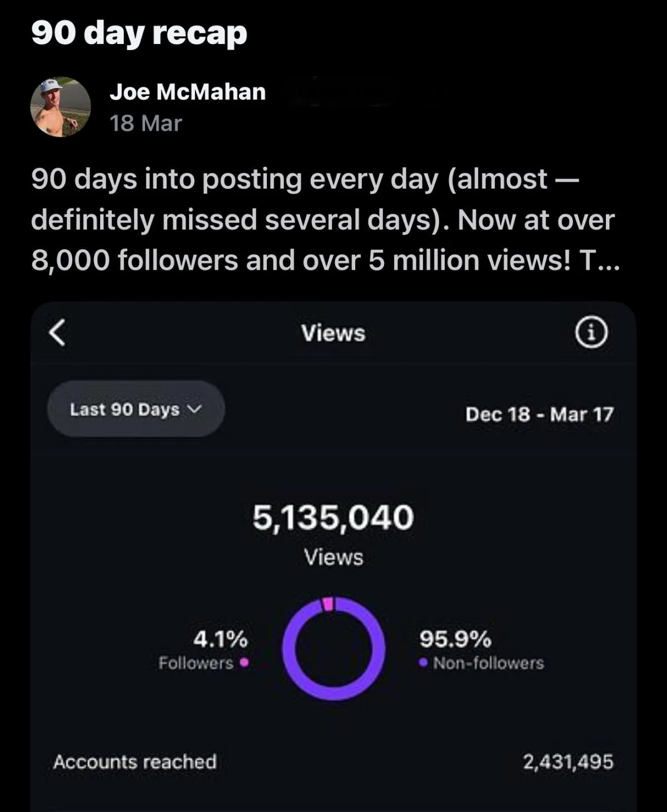The height and width of the screenshot is (812, 667).
Task: Tap the back arrow in Views header
Action: (x=57, y=333)
